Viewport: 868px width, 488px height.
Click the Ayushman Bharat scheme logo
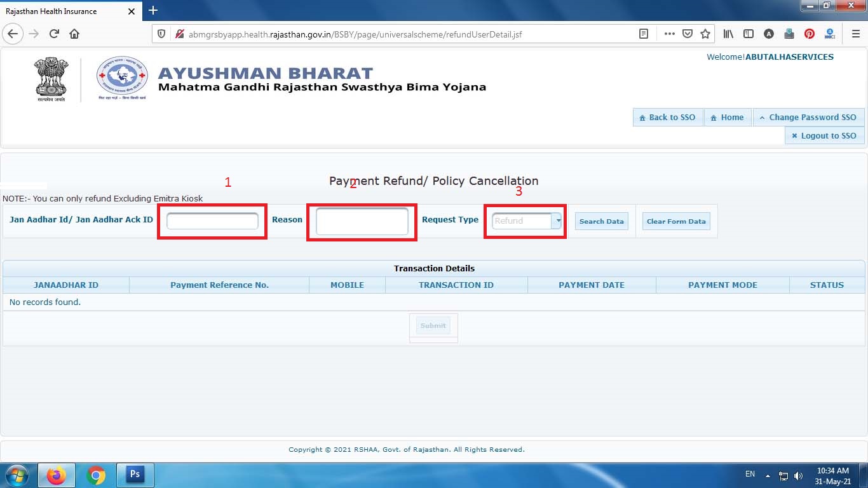tap(122, 79)
